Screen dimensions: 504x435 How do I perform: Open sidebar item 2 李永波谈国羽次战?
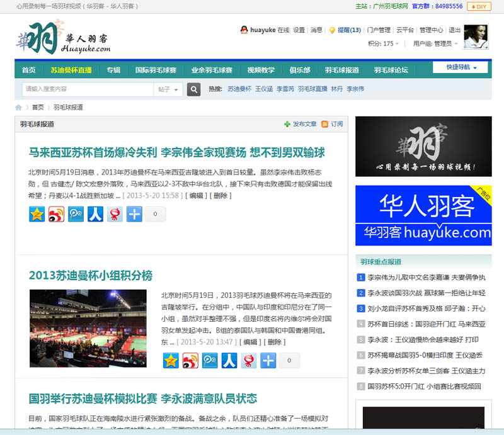click(x=427, y=293)
